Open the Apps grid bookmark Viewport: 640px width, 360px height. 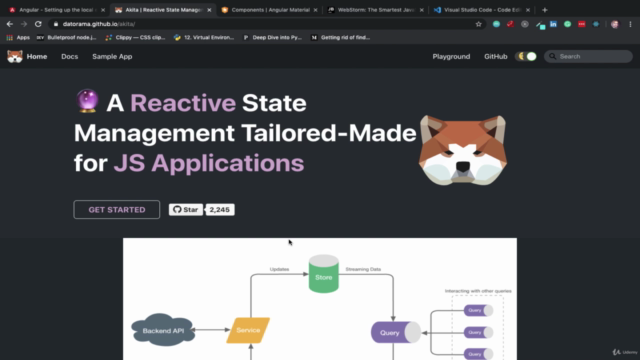coord(18,38)
